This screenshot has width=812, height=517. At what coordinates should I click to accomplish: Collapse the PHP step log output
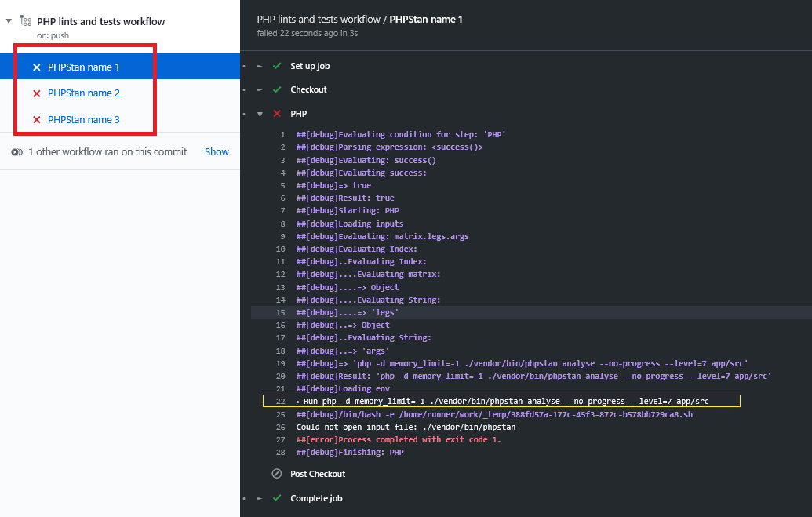[259, 112]
